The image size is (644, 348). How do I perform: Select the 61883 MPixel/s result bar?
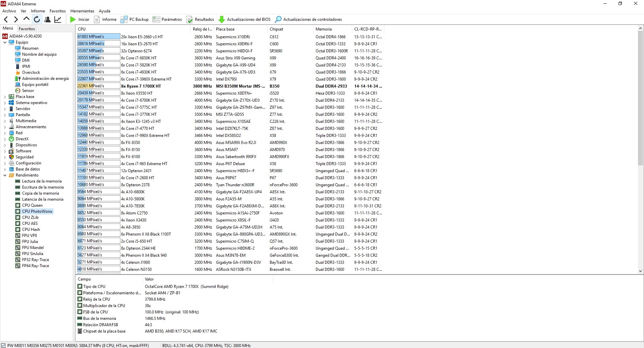pos(99,37)
